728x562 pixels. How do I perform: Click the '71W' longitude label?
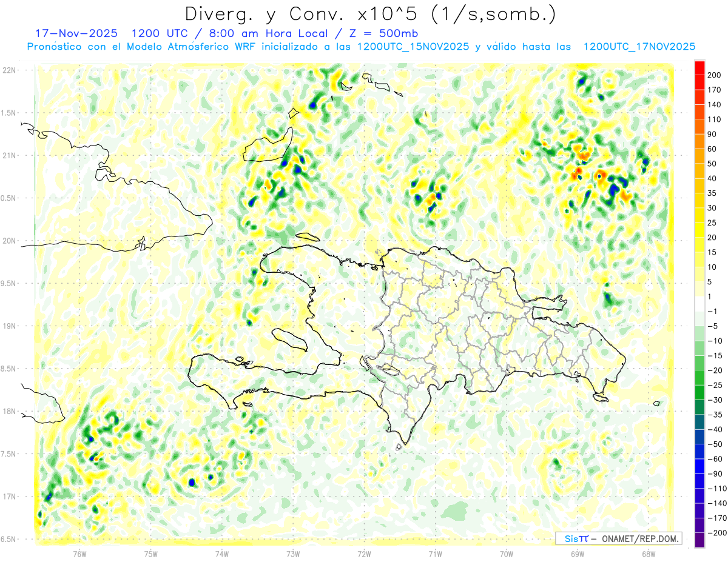[436, 554]
